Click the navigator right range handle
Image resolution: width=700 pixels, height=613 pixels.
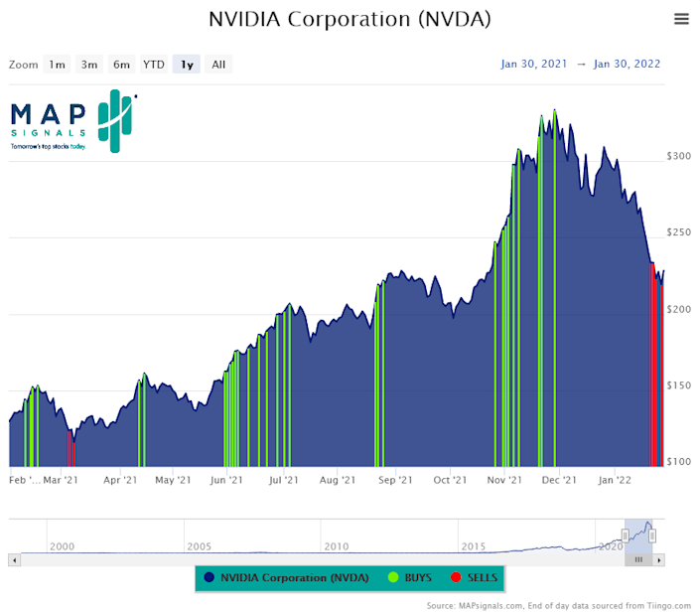652,536
